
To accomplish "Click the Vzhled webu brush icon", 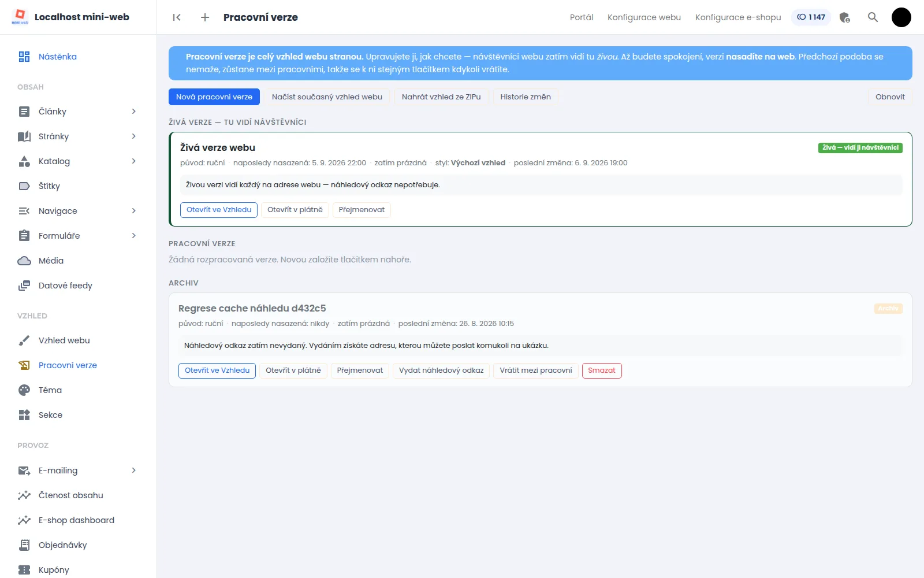I will [24, 340].
